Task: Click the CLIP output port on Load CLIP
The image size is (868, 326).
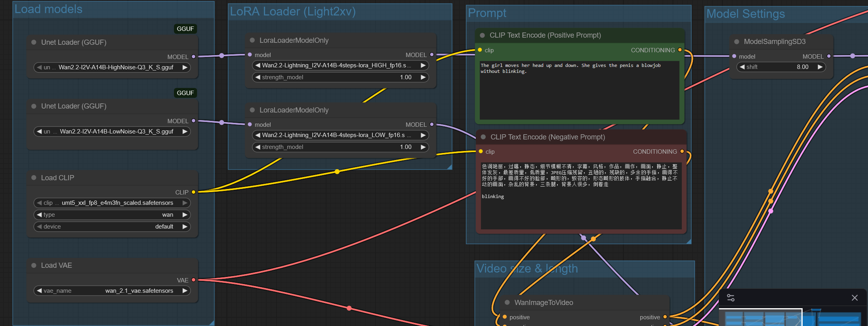Action: click(x=193, y=192)
